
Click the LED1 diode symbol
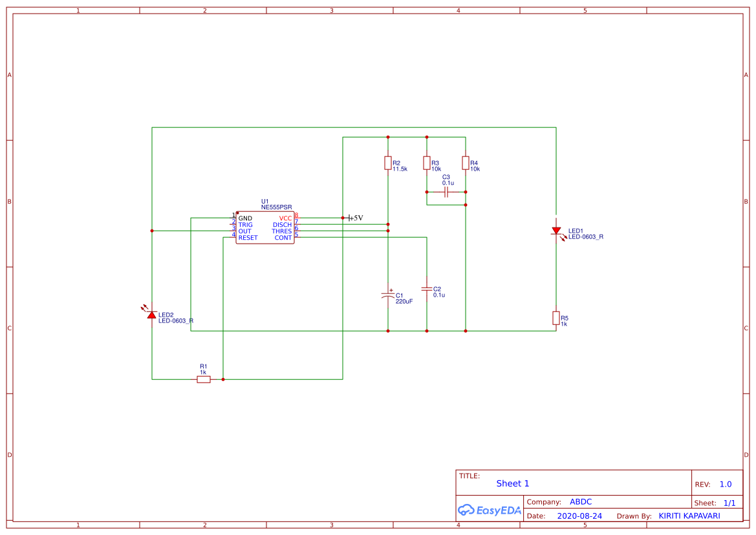pos(556,231)
